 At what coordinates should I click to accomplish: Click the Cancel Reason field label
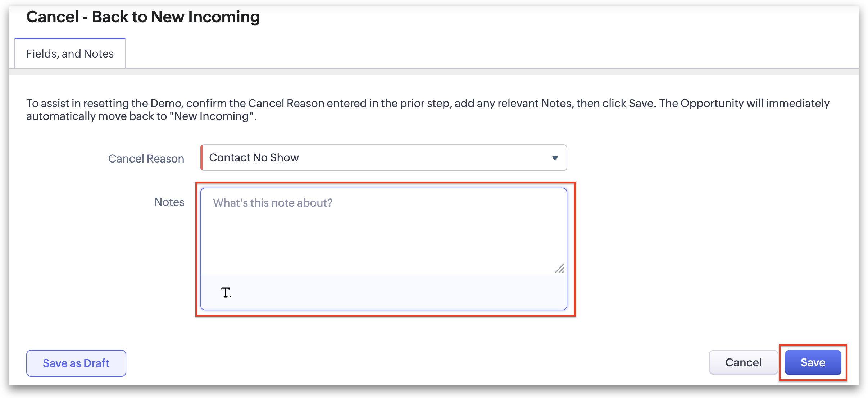[146, 159]
